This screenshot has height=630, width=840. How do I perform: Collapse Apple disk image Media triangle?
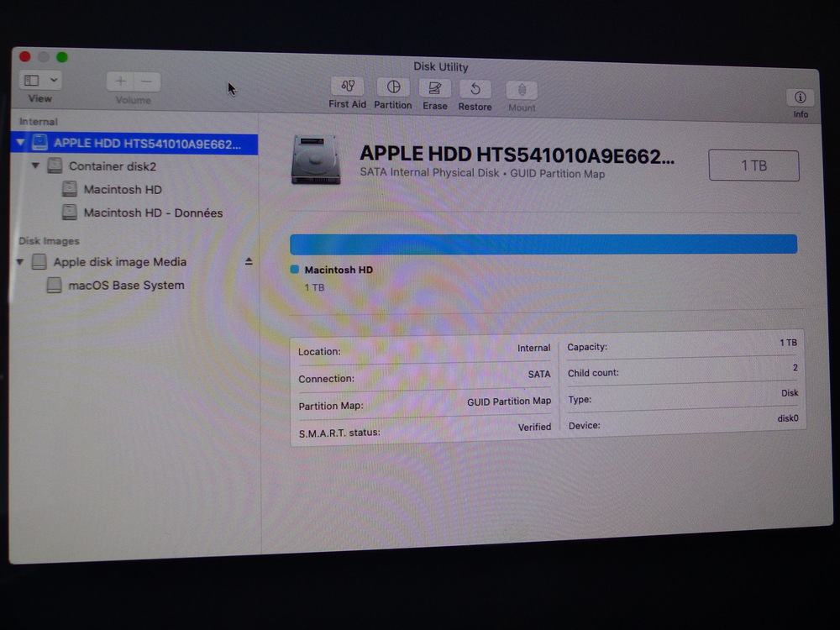pos(20,262)
